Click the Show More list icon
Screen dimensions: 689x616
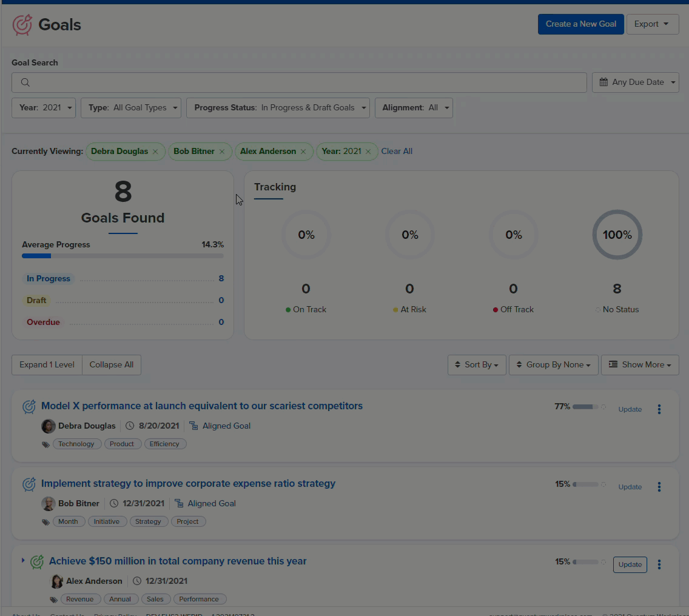pos(613,364)
